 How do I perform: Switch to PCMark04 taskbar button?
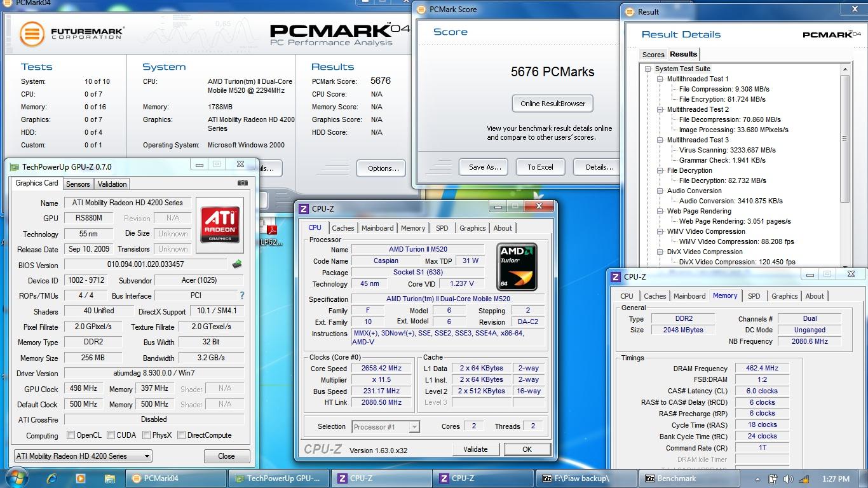coord(176,478)
